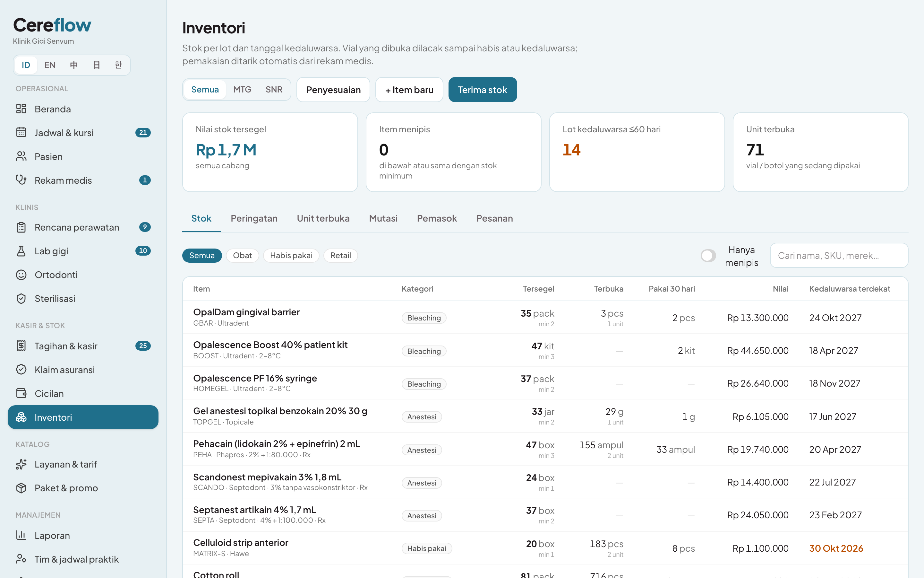The height and width of the screenshot is (578, 924).
Task: Select SNR branch filter
Action: click(274, 90)
